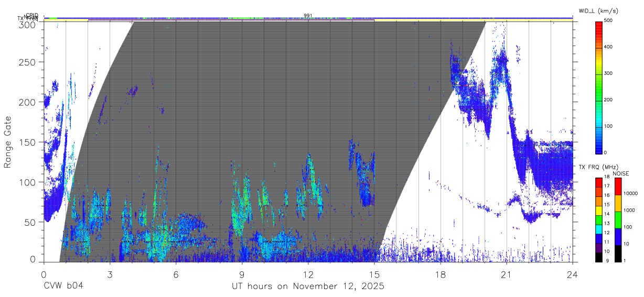Click the yellow TX frequency strip above plot
This screenshot has height=297, width=644.
pos(308,20)
